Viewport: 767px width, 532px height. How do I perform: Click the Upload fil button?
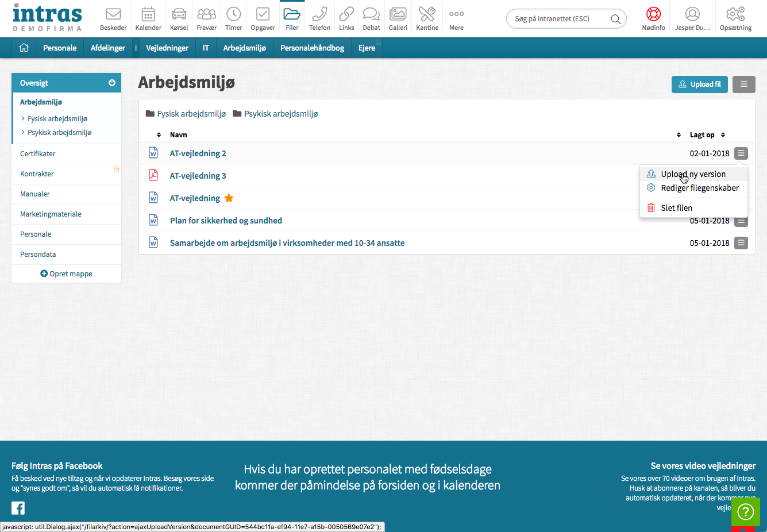click(x=699, y=84)
